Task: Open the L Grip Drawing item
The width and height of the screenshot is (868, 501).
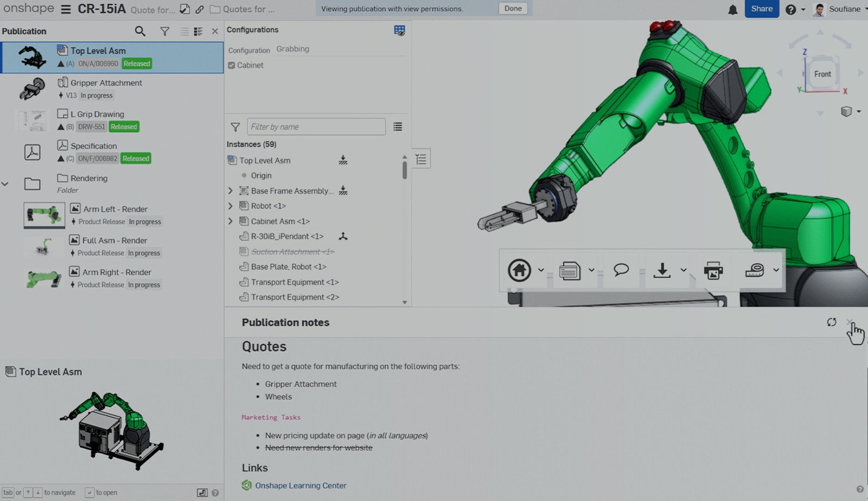Action: click(112, 120)
